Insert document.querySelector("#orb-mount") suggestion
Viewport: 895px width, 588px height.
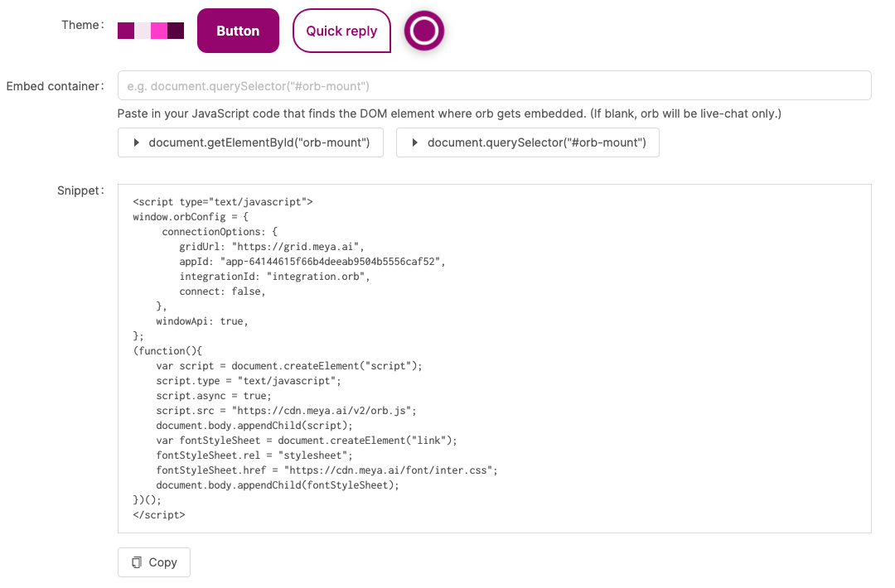point(527,142)
